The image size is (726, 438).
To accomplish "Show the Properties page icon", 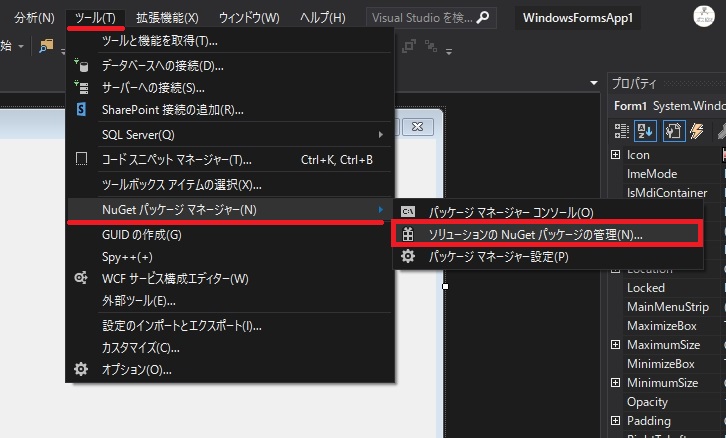I will click(x=674, y=131).
